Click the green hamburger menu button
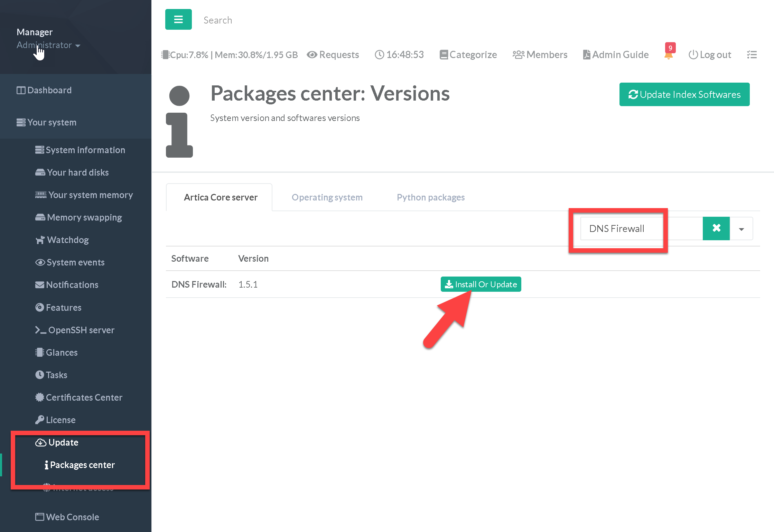 coord(178,20)
